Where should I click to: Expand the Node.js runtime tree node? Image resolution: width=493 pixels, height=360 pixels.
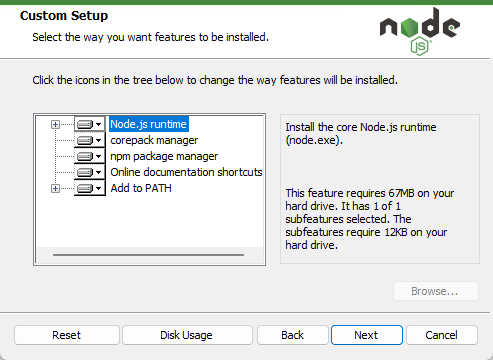[55, 125]
